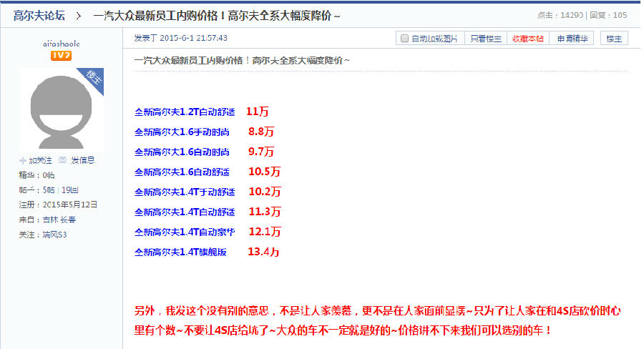This screenshot has width=644, height=349.
Task: Open the 瑞风S3 followed car link
Action: click(54, 235)
